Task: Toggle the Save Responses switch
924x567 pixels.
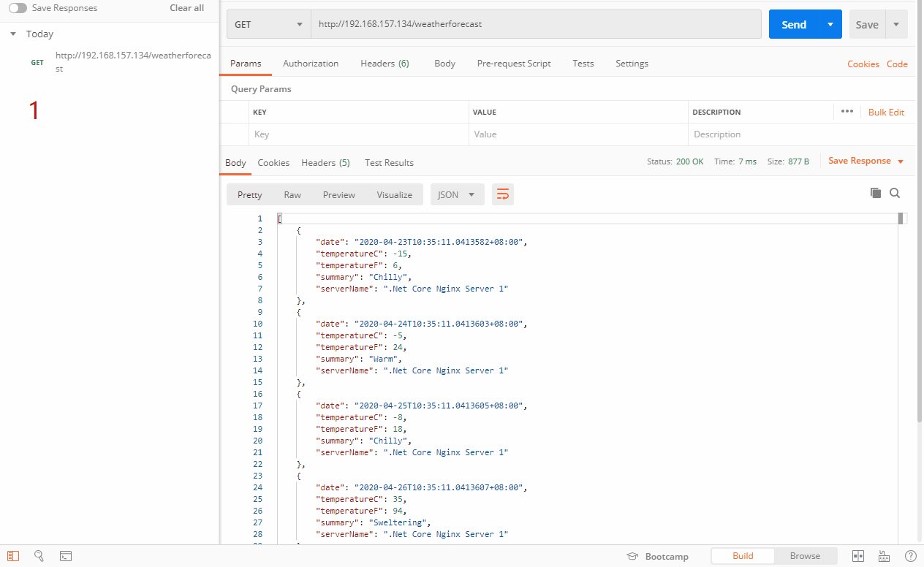Action: click(18, 8)
